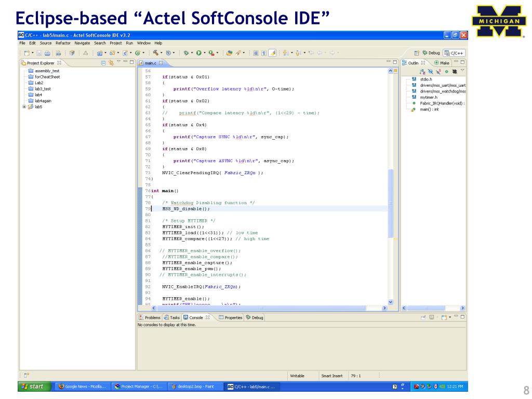This screenshot has height=399, width=532.
Task: Toggle the green dot filter in Outline toolbar
Action: coord(446,72)
